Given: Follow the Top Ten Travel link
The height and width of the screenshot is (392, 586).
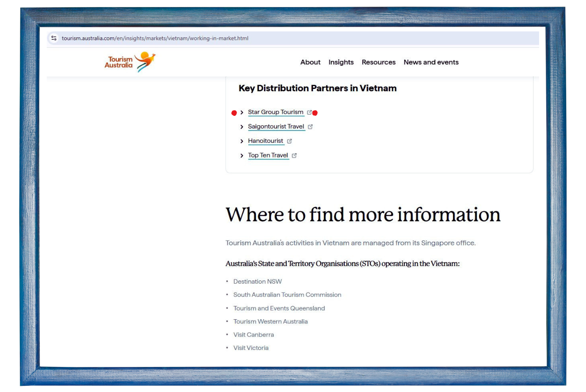Looking at the screenshot, I should click(x=268, y=155).
